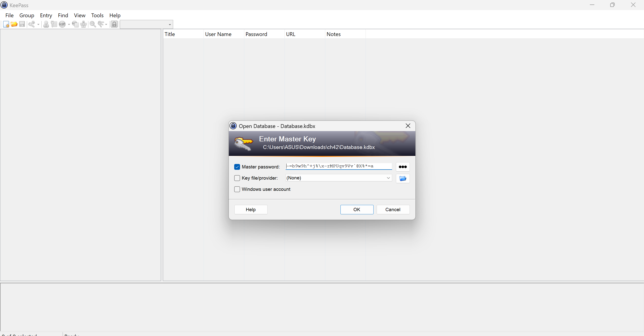The image size is (644, 336).
Task: Click the Copy User Name icon
Action: [x=46, y=24]
